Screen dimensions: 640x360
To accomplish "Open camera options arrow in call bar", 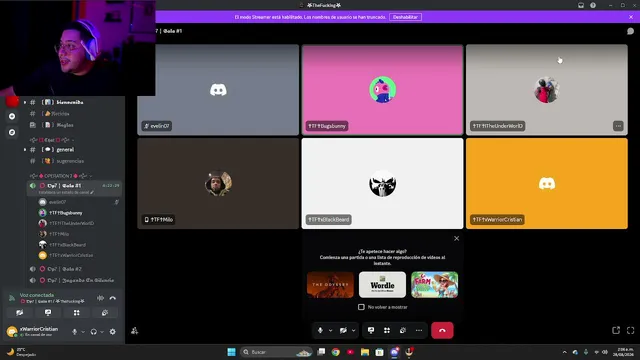I will 353,331.
